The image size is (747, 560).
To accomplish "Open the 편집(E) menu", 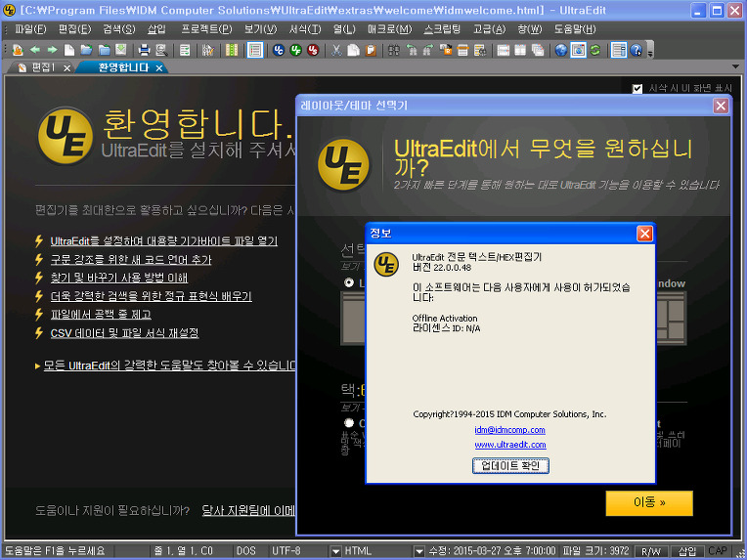I will 74,29.
